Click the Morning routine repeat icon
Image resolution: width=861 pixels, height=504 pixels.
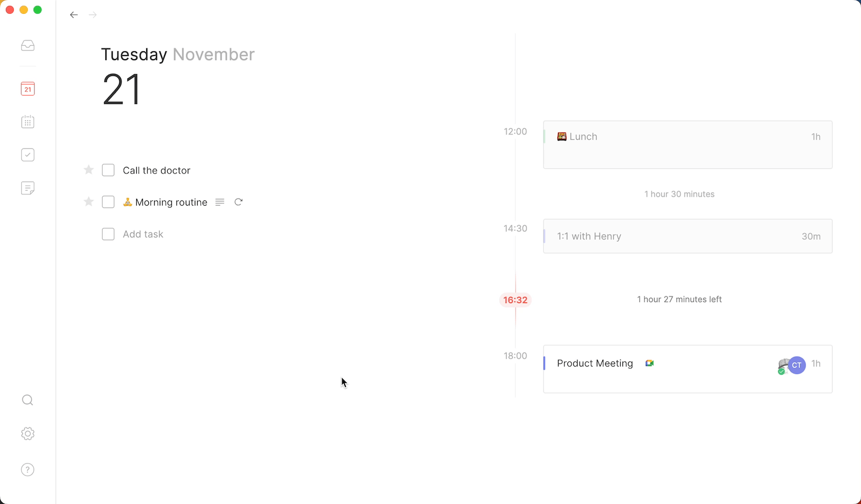pos(239,202)
